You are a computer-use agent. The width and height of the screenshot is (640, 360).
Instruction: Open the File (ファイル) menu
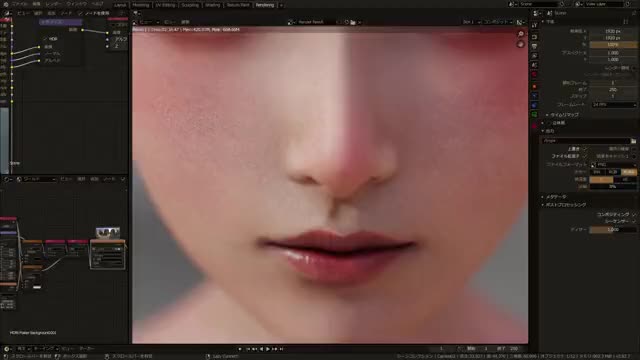20,4
